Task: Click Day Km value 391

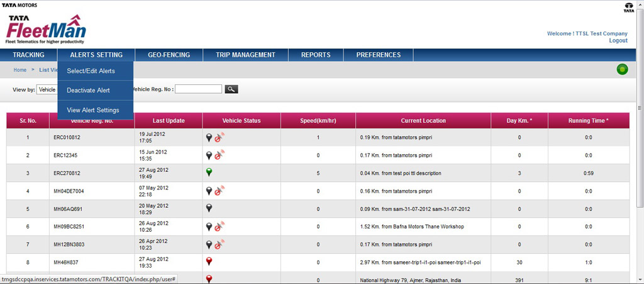Action: click(519, 280)
